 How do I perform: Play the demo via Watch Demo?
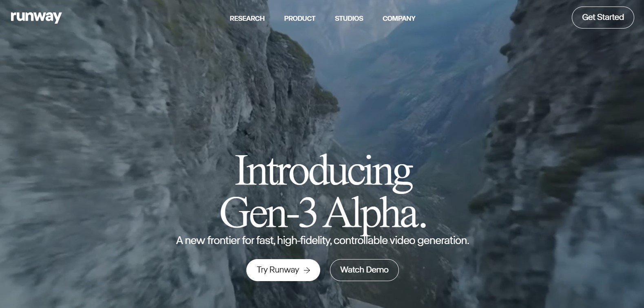click(x=364, y=270)
